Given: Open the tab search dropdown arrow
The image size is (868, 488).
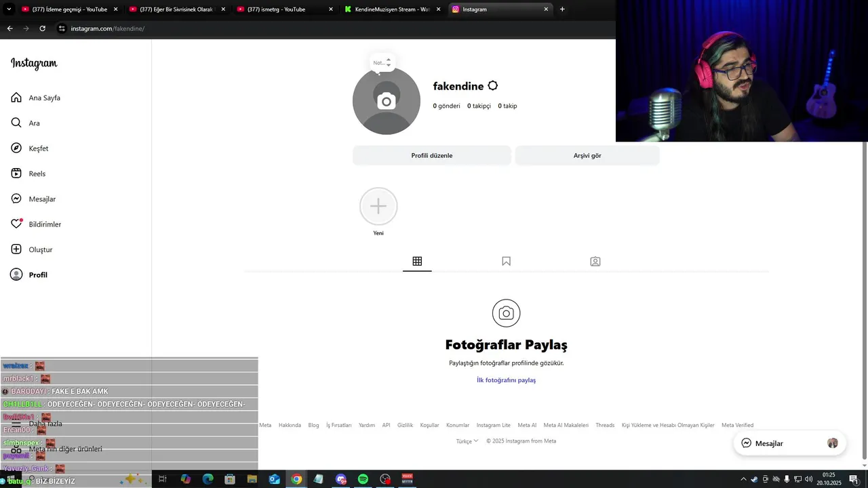Looking at the screenshot, I should (x=9, y=9).
